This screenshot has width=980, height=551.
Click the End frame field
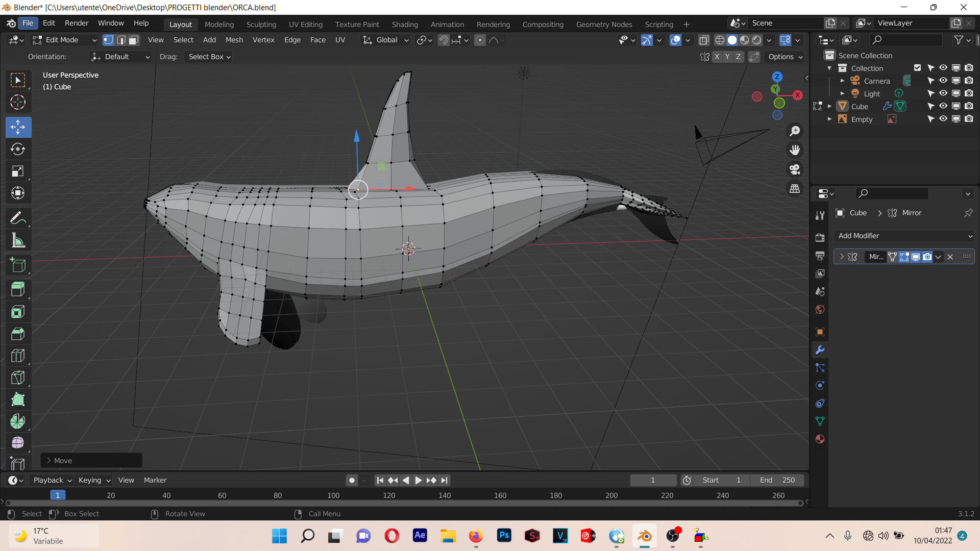[x=777, y=480]
